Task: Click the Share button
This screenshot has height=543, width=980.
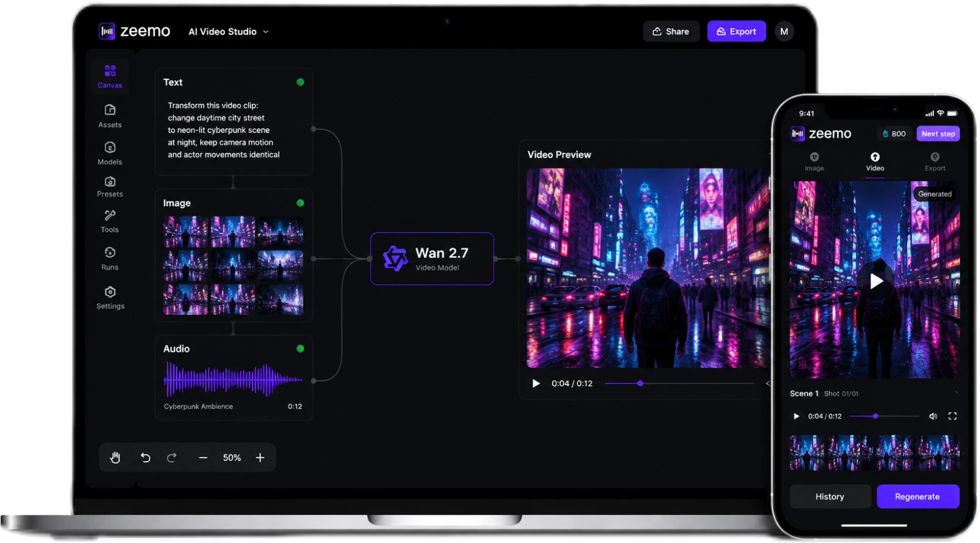Action: coord(671,32)
